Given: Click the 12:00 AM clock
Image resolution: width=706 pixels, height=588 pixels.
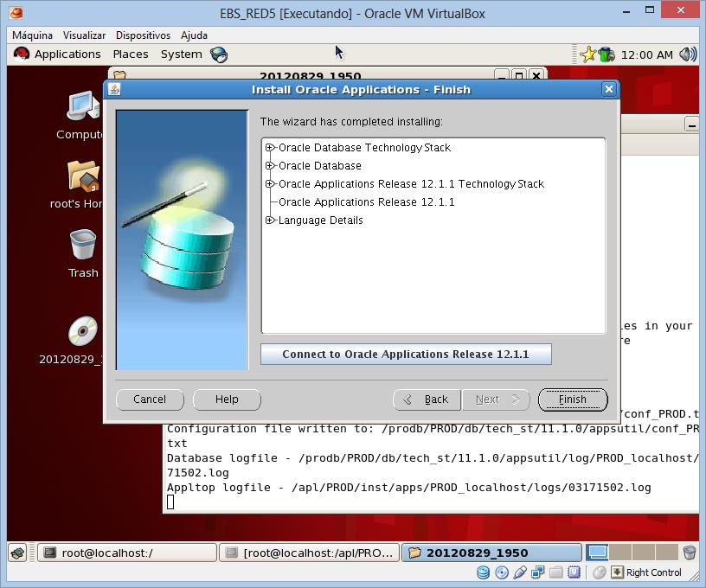Looking at the screenshot, I should (646, 54).
